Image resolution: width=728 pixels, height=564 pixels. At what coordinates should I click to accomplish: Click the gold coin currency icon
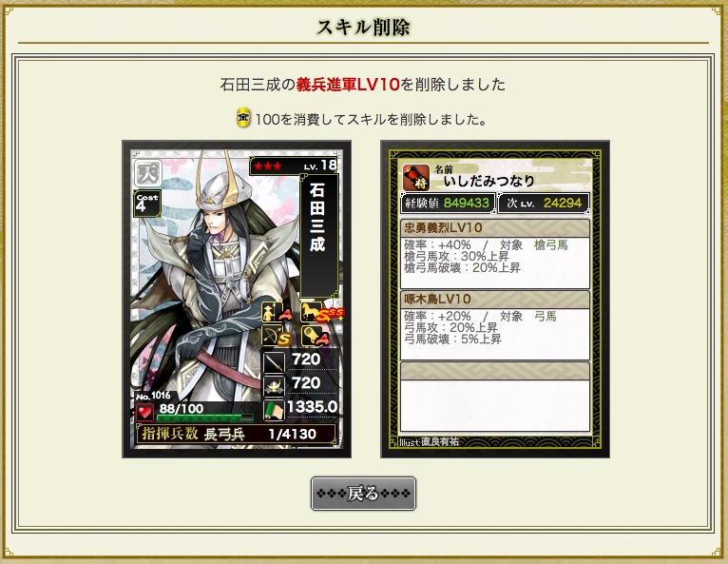click(x=243, y=118)
